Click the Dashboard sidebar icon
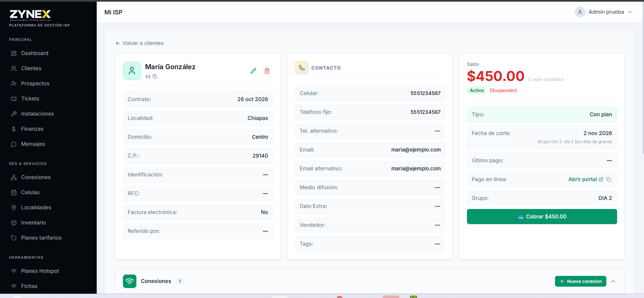This screenshot has height=298, width=644. coord(14,54)
